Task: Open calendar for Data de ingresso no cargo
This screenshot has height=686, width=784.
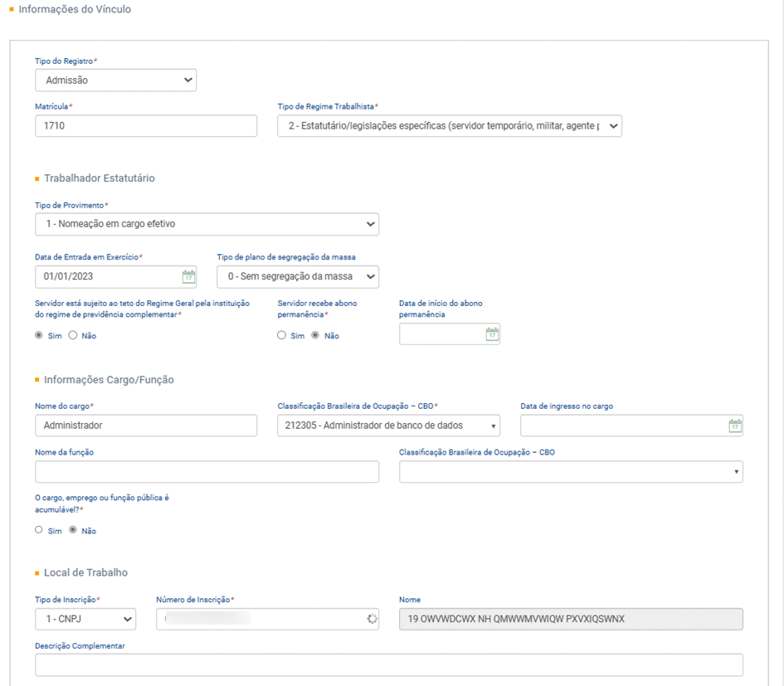Action: 734,426
